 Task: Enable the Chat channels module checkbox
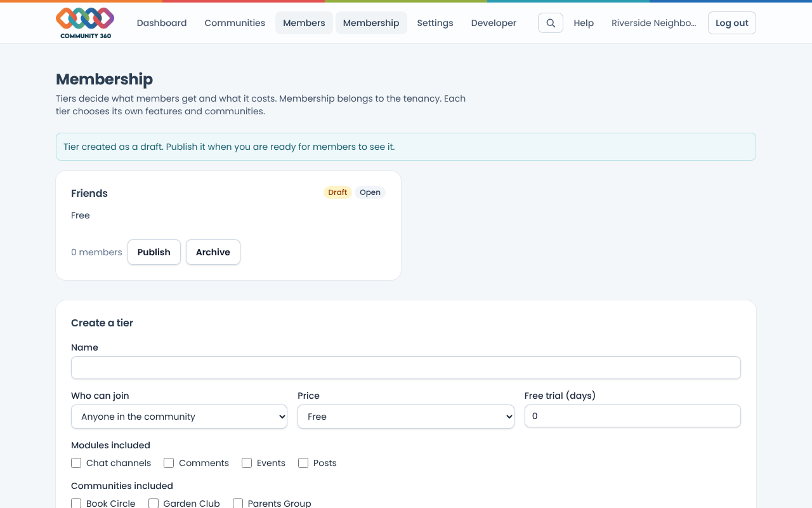(76, 463)
